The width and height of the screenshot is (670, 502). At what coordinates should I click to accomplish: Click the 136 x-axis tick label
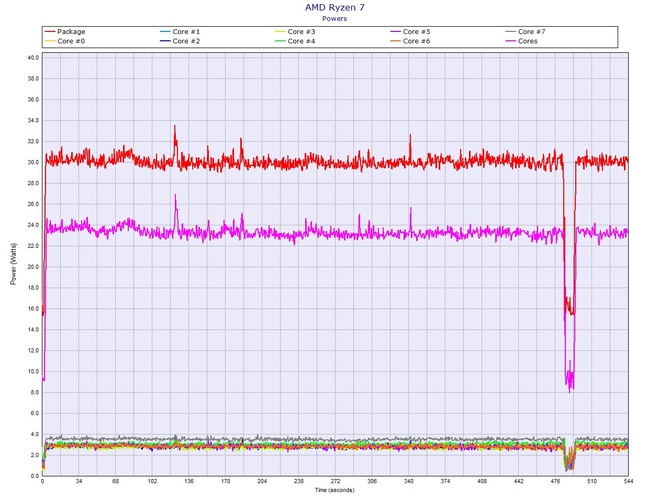[x=189, y=481]
